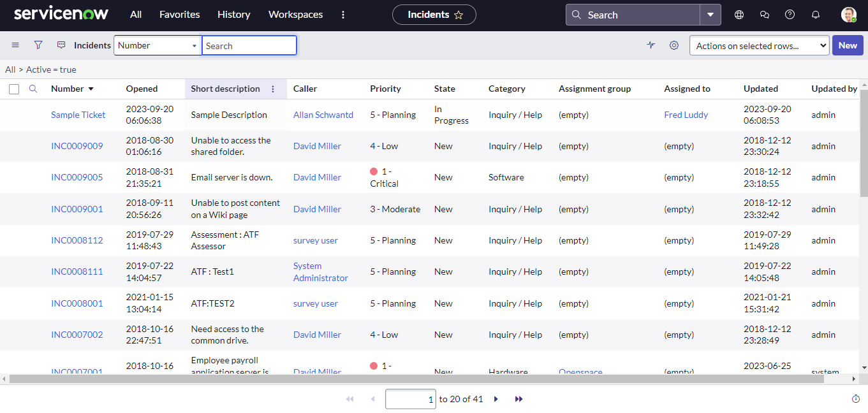Click the notifications bell icon
Image resolution: width=868 pixels, height=413 pixels.
(816, 15)
